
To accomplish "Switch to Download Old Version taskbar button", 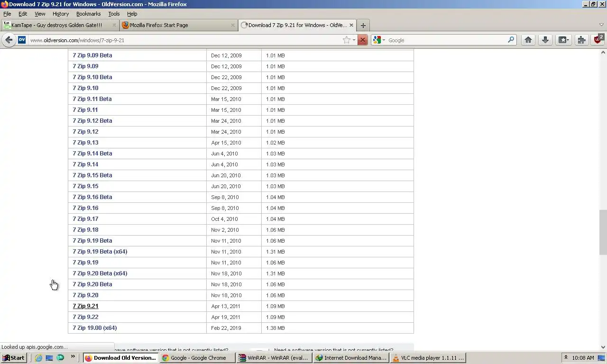I will [x=120, y=358].
